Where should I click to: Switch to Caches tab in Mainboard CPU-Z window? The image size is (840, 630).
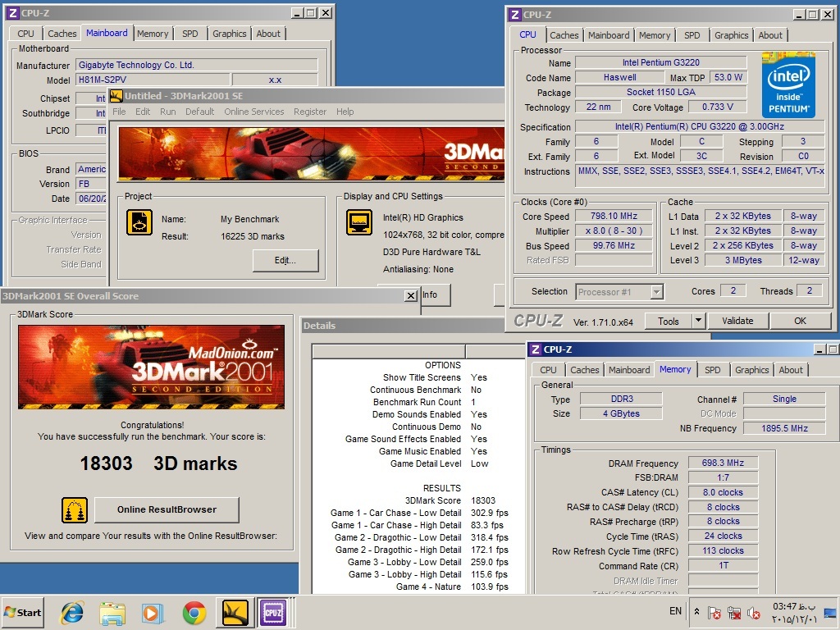(62, 33)
